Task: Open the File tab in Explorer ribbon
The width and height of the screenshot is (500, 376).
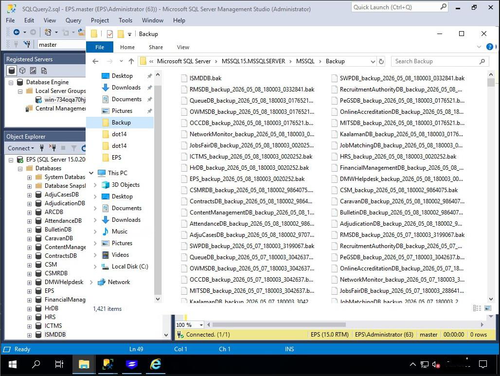Action: [x=99, y=47]
